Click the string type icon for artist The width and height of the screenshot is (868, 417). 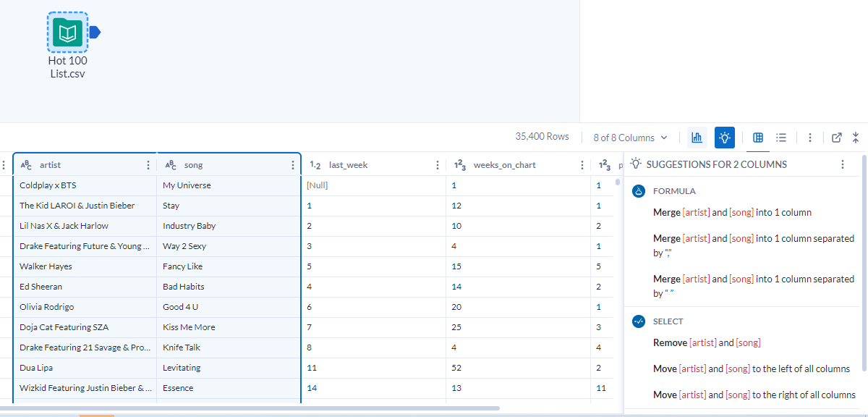(26, 165)
